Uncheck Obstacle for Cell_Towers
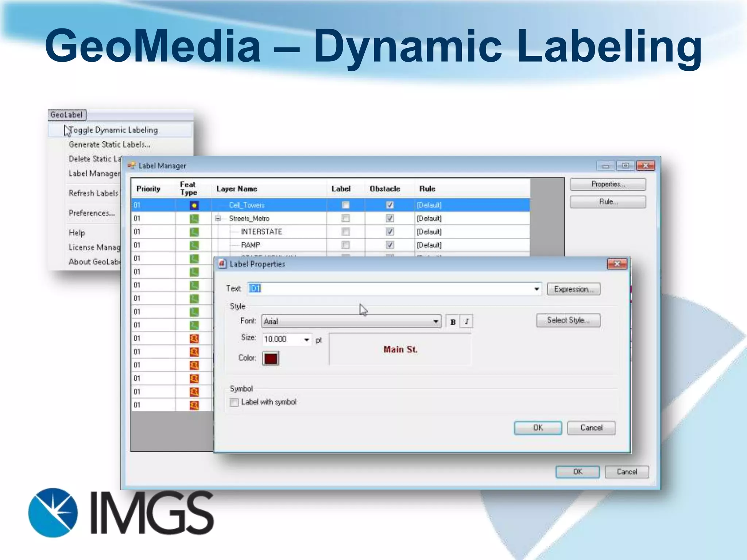Viewport: 747px width, 560px height. point(390,205)
